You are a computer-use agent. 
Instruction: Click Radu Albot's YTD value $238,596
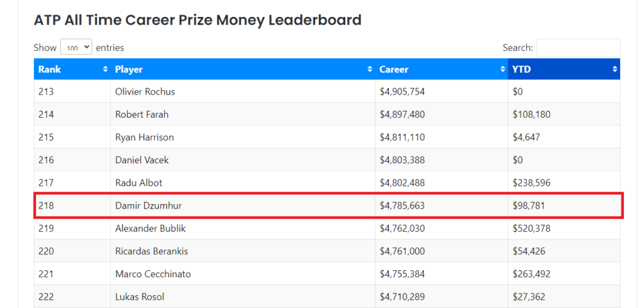531,183
